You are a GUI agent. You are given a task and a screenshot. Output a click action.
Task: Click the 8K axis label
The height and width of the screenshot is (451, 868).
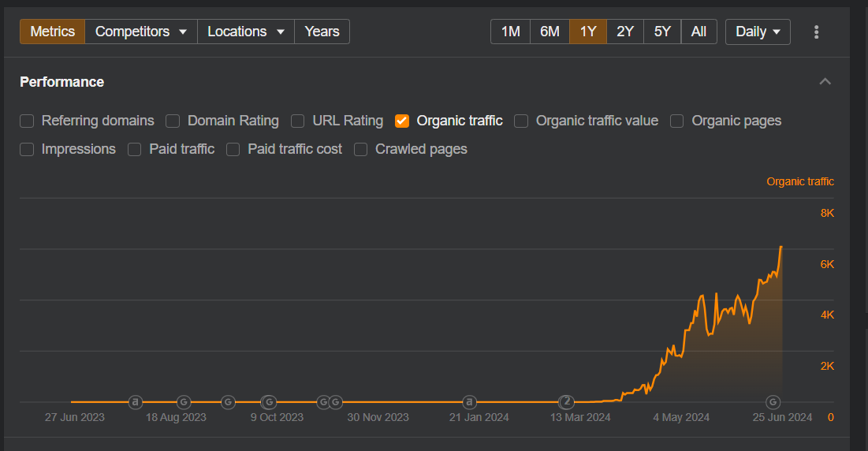click(x=827, y=213)
